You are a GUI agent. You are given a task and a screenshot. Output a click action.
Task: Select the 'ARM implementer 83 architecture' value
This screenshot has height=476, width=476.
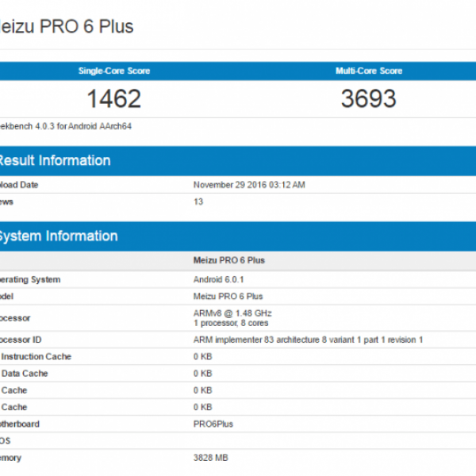[308, 340]
